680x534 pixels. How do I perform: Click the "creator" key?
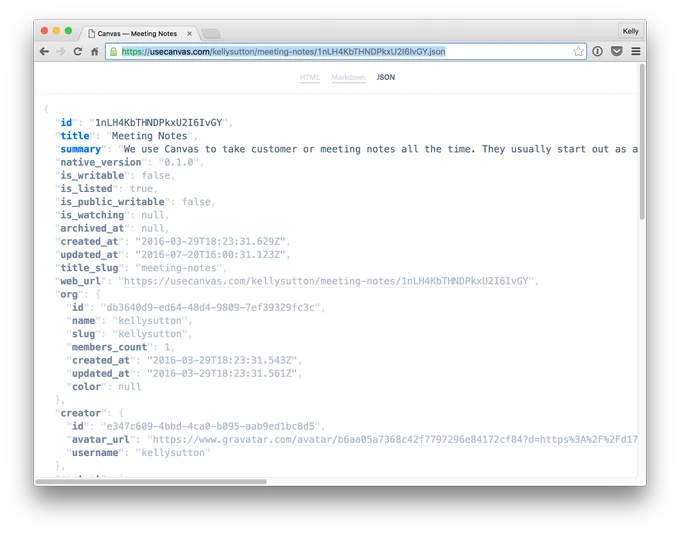coord(81,413)
